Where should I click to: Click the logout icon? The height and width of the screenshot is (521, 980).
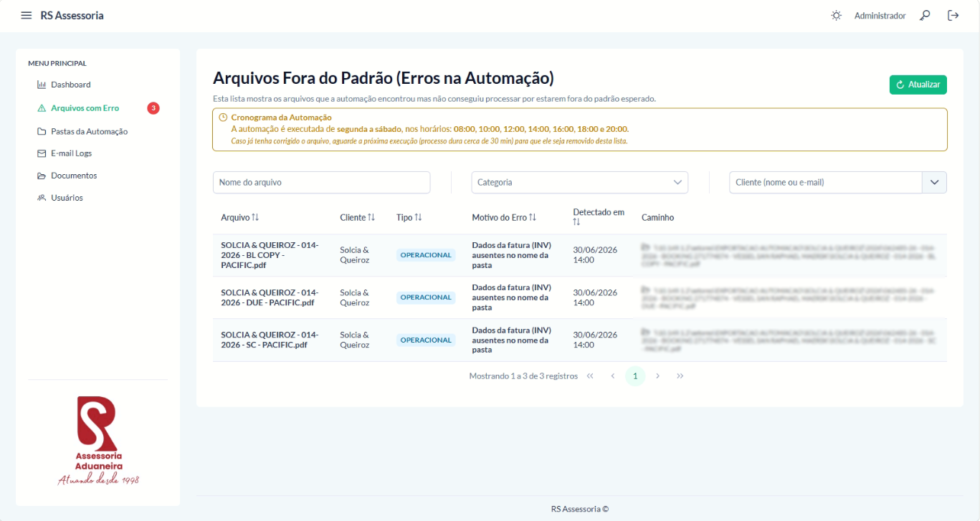tap(953, 15)
